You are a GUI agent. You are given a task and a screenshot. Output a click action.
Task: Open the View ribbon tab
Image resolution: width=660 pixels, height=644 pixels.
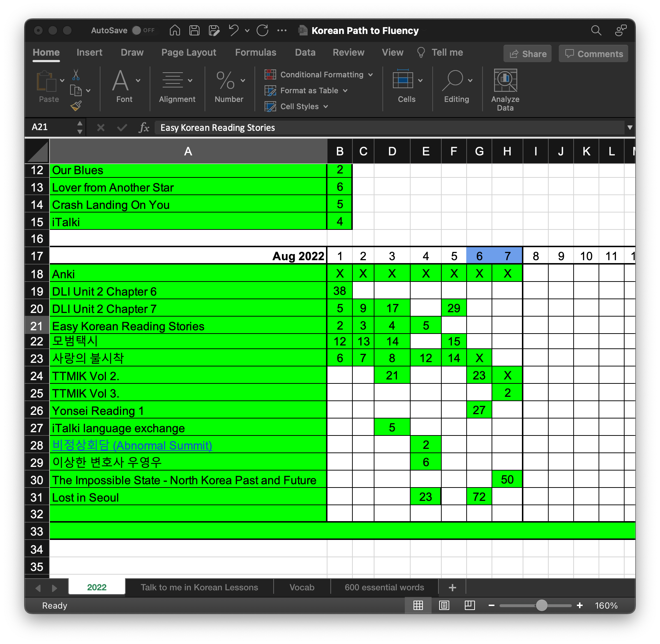click(x=393, y=52)
